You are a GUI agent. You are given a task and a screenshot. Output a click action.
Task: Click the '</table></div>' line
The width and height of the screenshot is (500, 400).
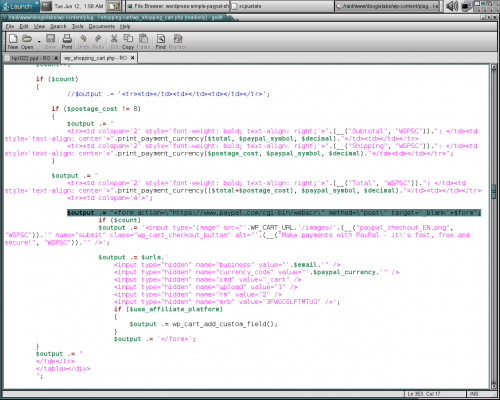[x=63, y=369]
